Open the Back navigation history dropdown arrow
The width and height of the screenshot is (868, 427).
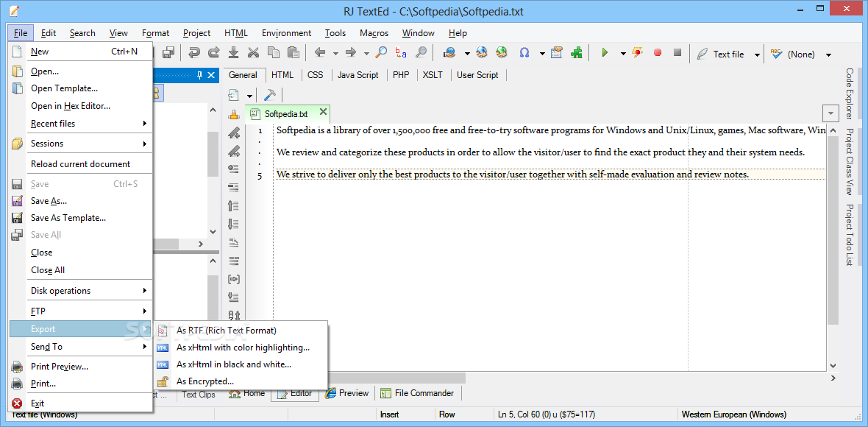coord(335,54)
